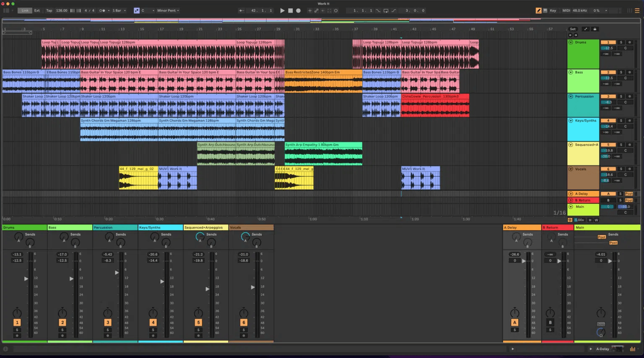This screenshot has width=644, height=358.
Task: Arm the Drums track in mixer strip
Action: tap(17, 336)
